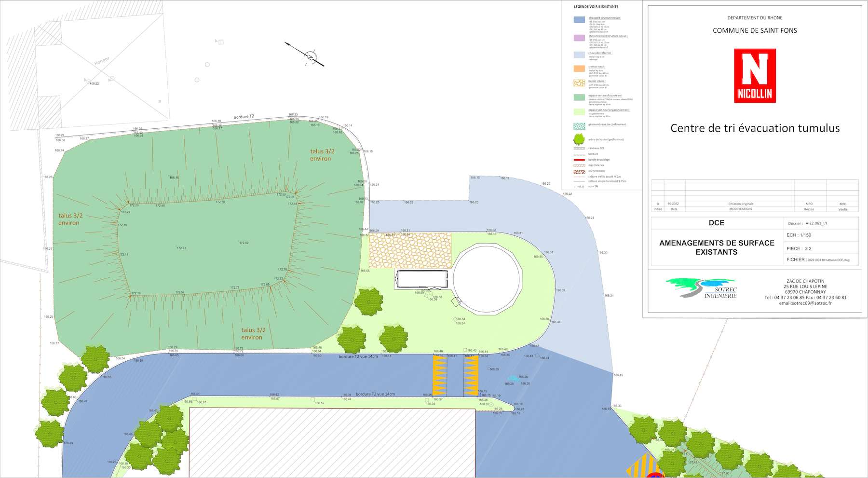Click the blue 'chaussée structure neuve' legend swatch
Image resolution: width=868 pixels, height=478 pixels.
tap(579, 20)
